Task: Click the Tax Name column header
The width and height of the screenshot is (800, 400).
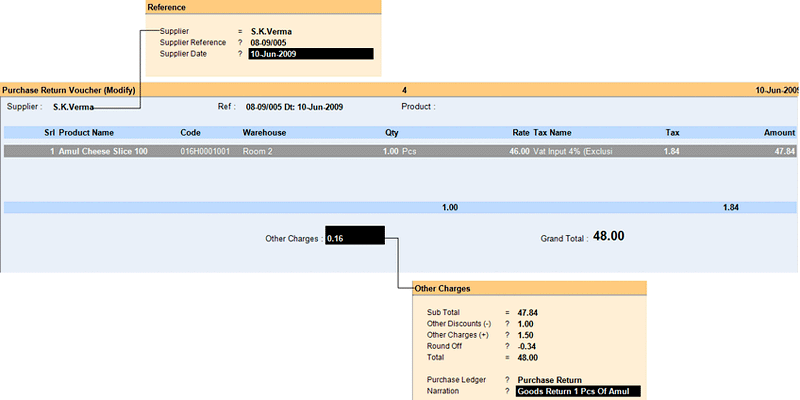Action: 552,132
